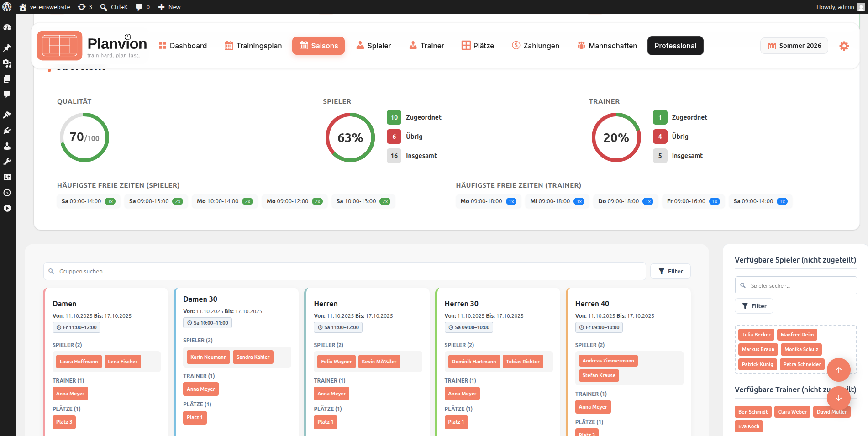Image resolution: width=868 pixels, height=436 pixels.
Task: Select player chip Karin Neumann
Action: [x=208, y=357]
